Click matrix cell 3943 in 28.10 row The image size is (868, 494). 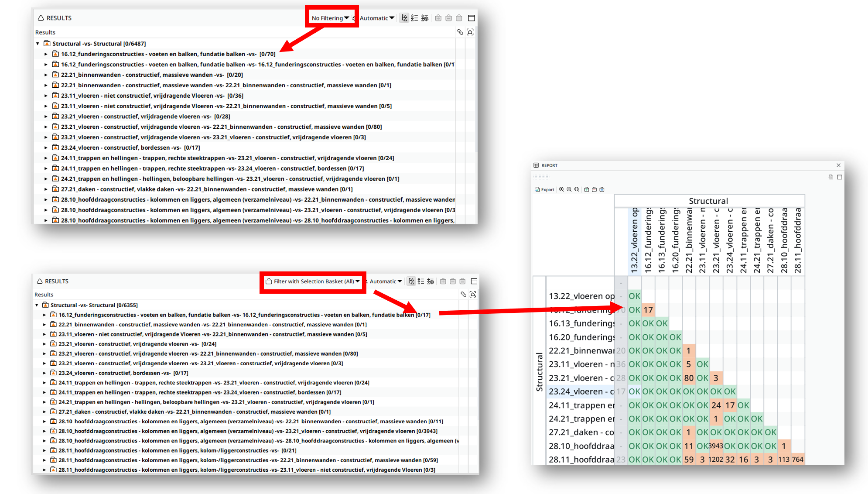pyautogui.click(x=715, y=446)
